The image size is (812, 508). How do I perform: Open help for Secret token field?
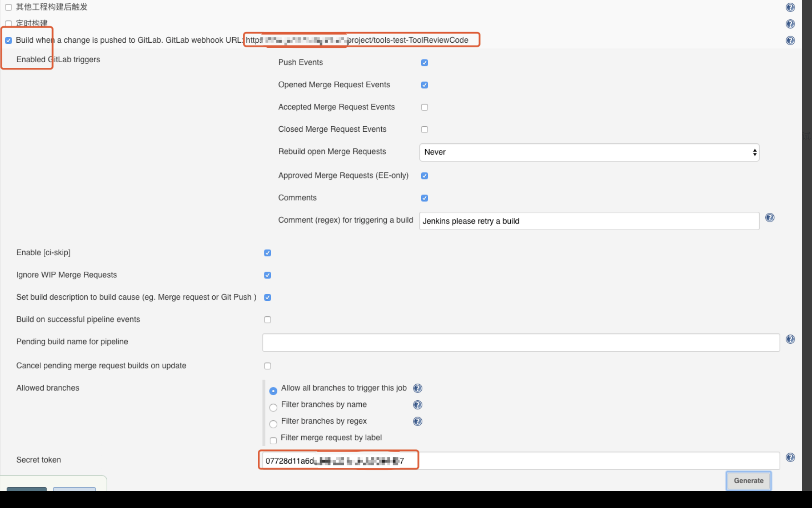[790, 458]
